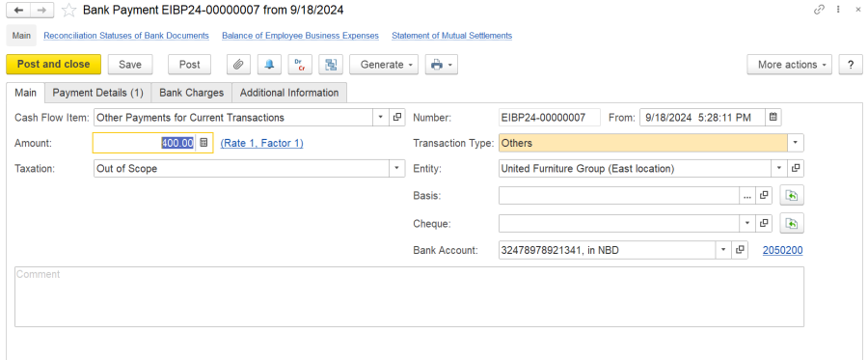Open the calendar picker beside the From date

pyautogui.click(x=773, y=118)
